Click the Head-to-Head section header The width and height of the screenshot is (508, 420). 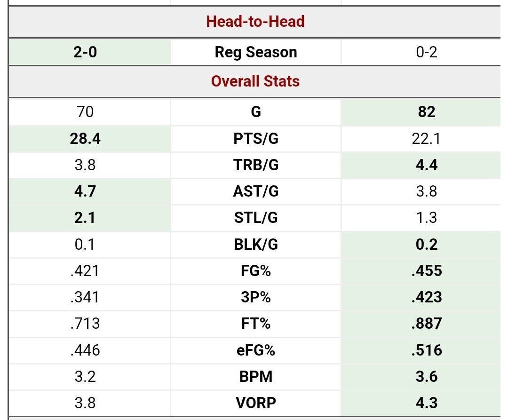tap(255, 21)
